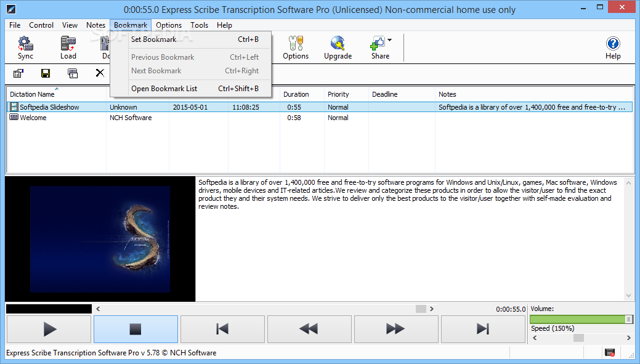640x364 pixels.
Task: Click the 0:58 duration cell
Action: (294, 118)
